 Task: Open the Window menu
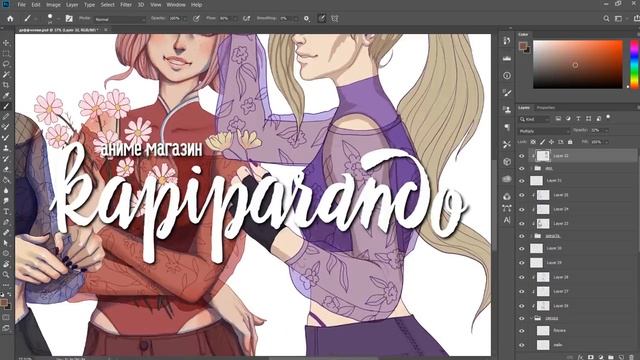[176, 5]
